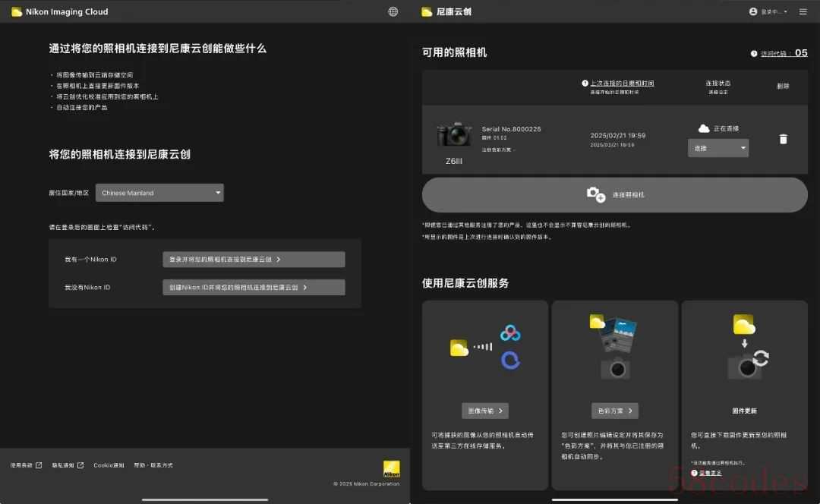
Task: Click 创建Nikon ID并将您的照相机连接到尼康云创 button
Action: pos(254,288)
